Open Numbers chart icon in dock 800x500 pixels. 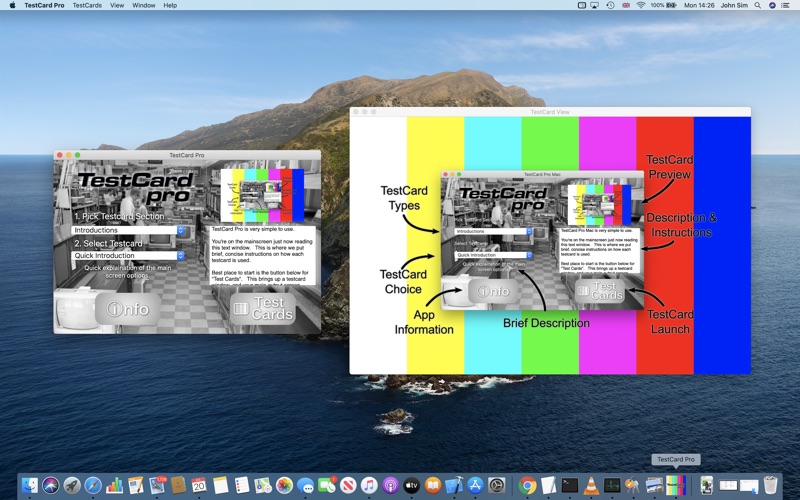[x=114, y=485]
